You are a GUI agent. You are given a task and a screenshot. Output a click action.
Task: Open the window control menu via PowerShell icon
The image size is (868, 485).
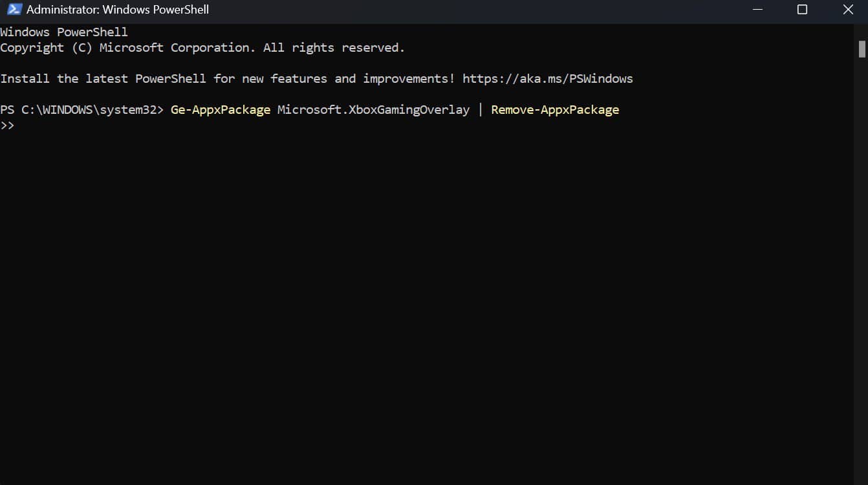pyautogui.click(x=14, y=9)
